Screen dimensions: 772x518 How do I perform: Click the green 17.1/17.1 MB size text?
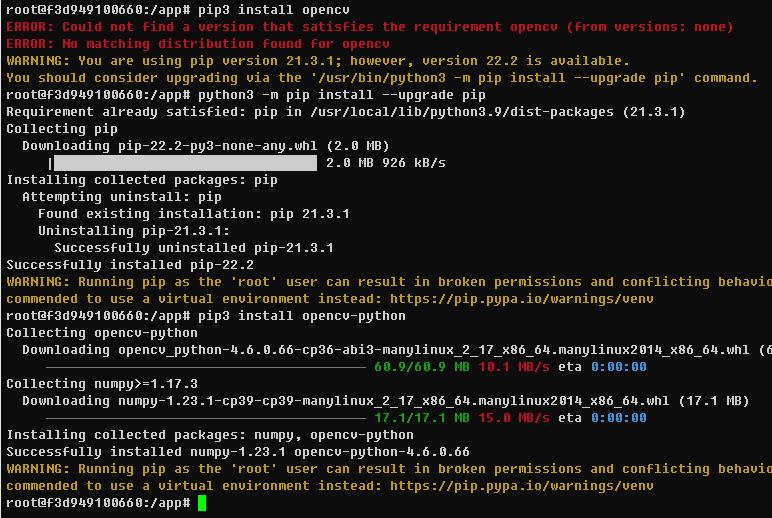click(x=422, y=418)
